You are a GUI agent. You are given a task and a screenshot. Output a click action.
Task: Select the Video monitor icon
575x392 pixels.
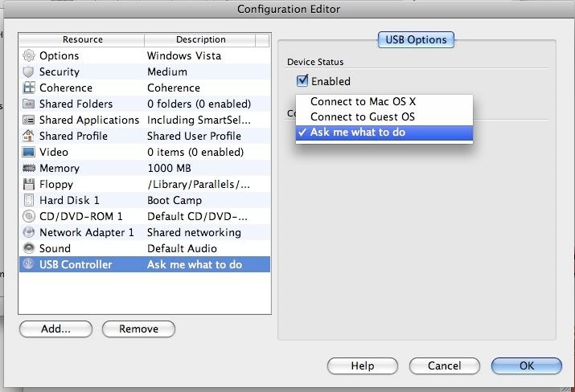29,152
